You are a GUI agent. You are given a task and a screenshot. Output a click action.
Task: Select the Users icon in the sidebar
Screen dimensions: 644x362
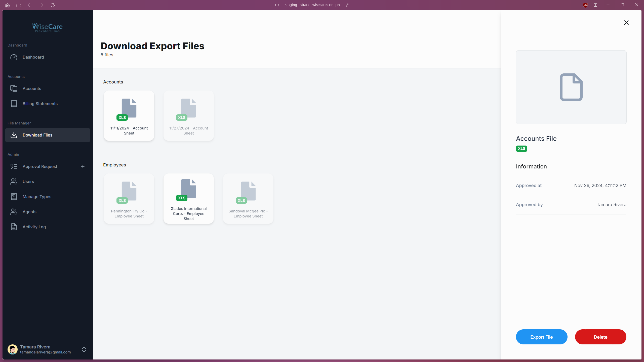tap(14, 182)
